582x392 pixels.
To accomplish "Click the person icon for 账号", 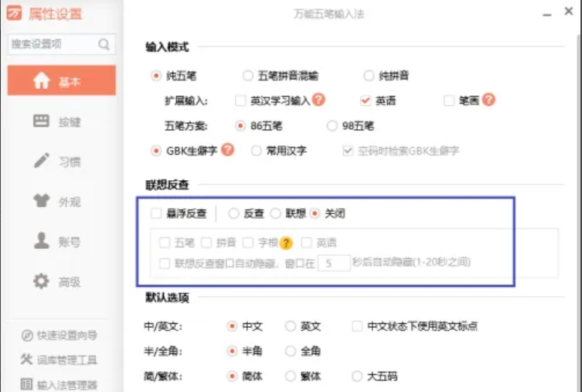I will 41,240.
